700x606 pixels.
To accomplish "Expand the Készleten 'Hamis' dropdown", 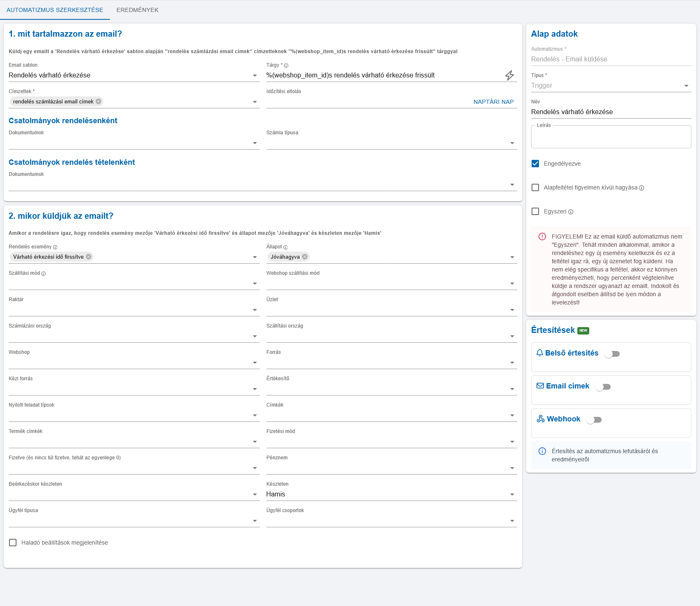I will 392,494.
